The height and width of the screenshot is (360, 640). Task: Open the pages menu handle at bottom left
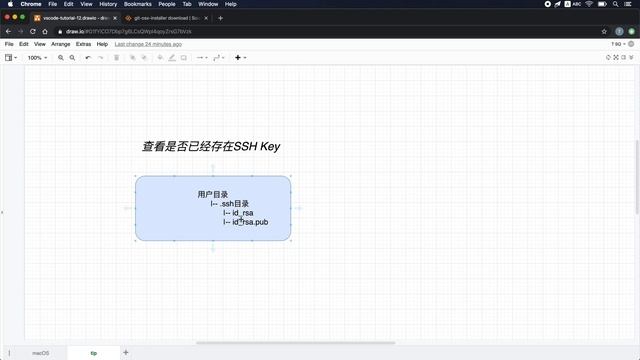pos(9,353)
